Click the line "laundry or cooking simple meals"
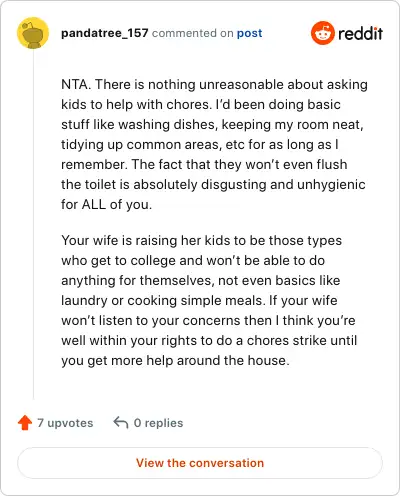This screenshot has width=400, height=496. pyautogui.click(x=199, y=301)
